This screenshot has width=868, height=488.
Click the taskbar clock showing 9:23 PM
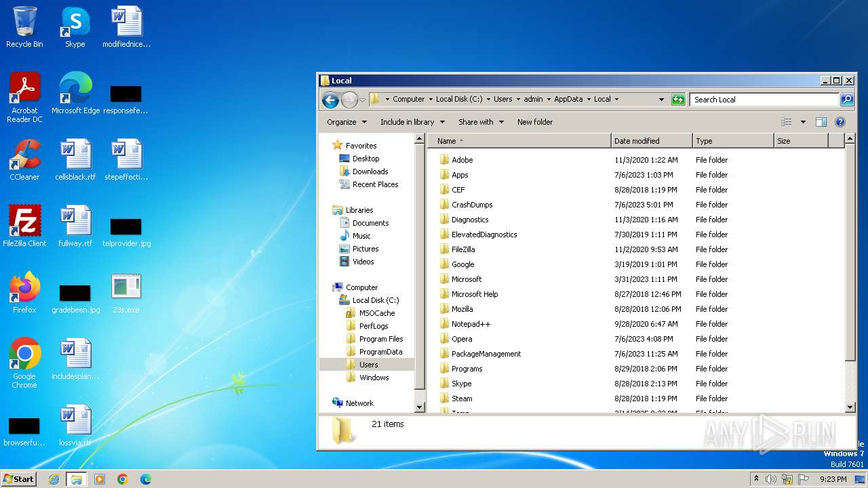click(x=833, y=479)
